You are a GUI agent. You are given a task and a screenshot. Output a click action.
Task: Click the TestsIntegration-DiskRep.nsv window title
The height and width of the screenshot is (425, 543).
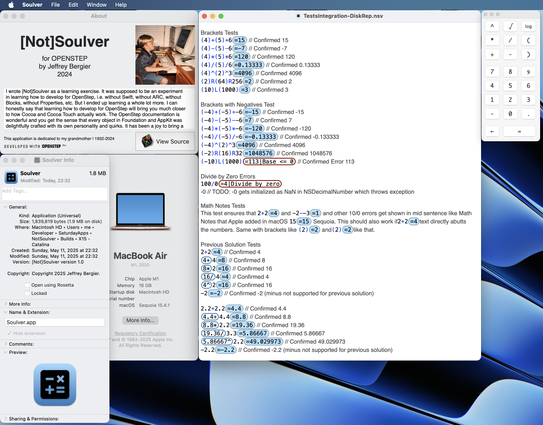tap(343, 16)
